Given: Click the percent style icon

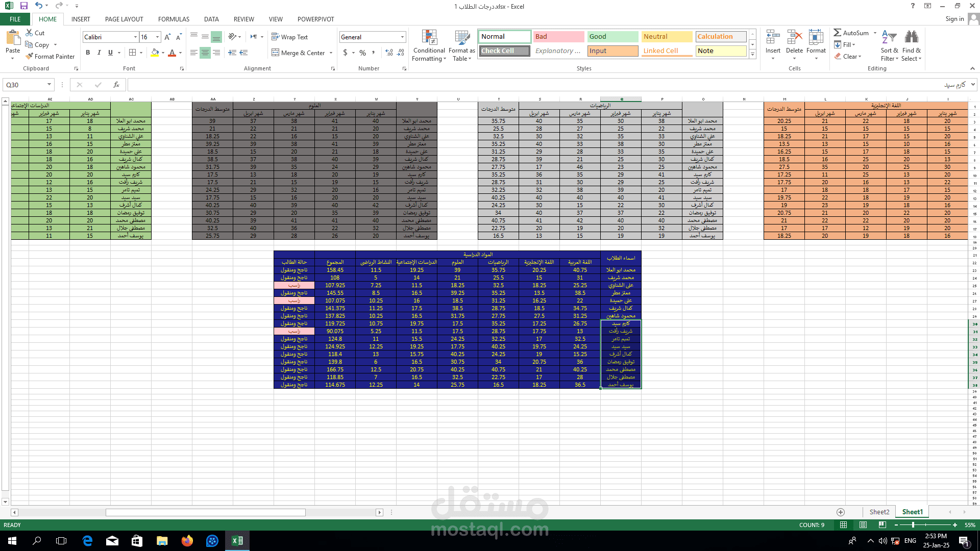Looking at the screenshot, I should (x=362, y=53).
